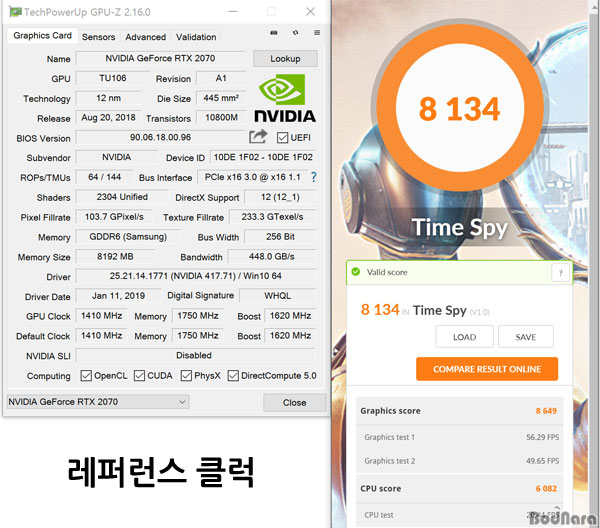Click the Technology value 12 nm

point(108,98)
